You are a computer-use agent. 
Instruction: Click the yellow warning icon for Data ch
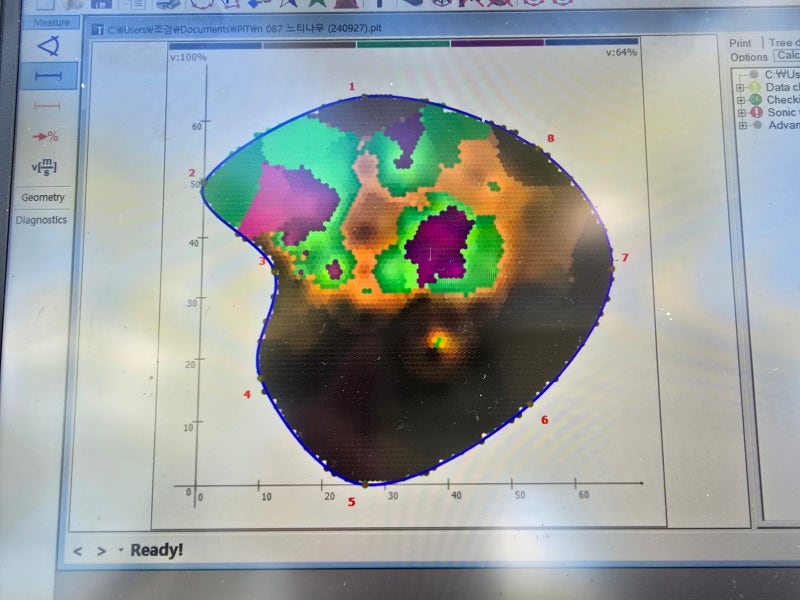[755, 87]
